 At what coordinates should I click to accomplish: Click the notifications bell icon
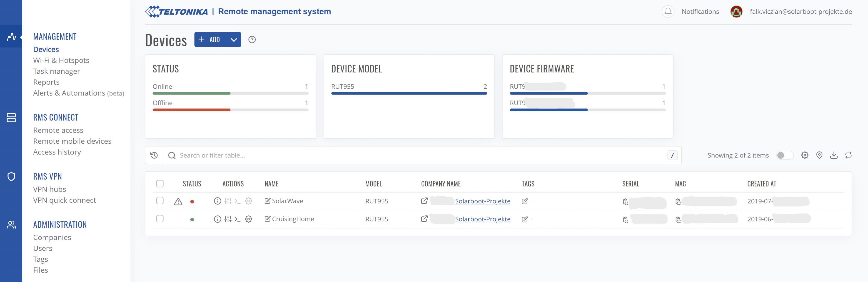tap(668, 11)
